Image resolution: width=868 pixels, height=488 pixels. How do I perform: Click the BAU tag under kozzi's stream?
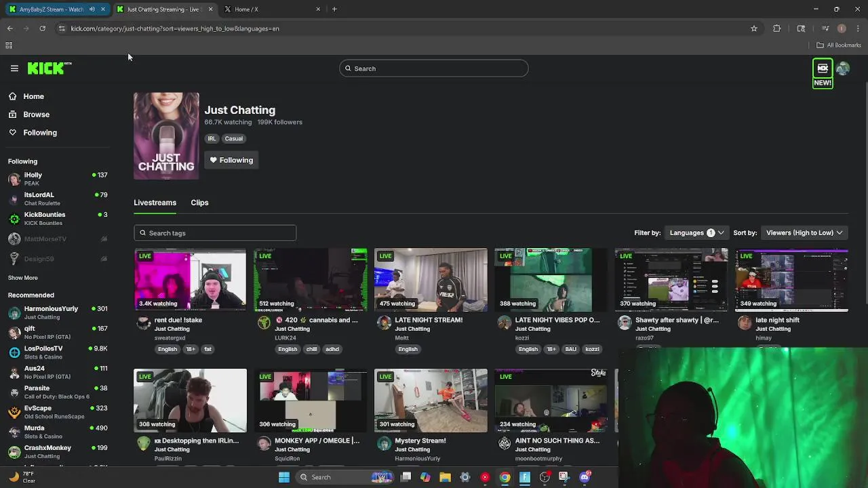pyautogui.click(x=571, y=349)
